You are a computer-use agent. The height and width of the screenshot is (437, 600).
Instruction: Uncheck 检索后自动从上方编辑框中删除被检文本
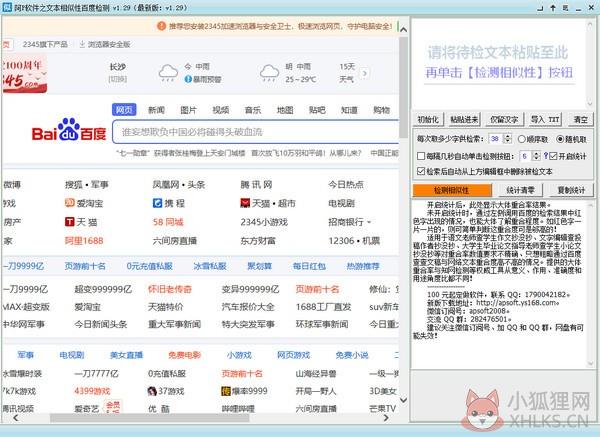(421, 171)
